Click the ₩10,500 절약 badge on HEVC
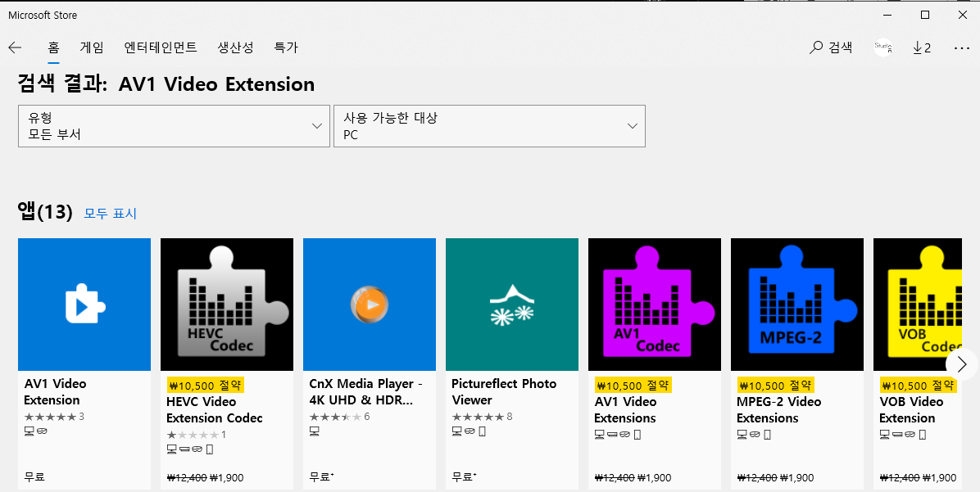 tap(205, 386)
